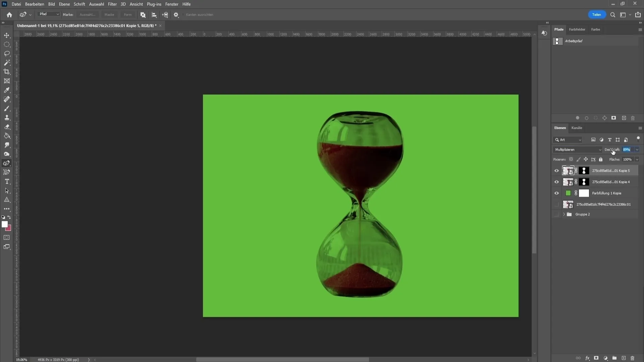This screenshot has width=644, height=362.
Task: Go to Home screen icon
Action: 9,15
